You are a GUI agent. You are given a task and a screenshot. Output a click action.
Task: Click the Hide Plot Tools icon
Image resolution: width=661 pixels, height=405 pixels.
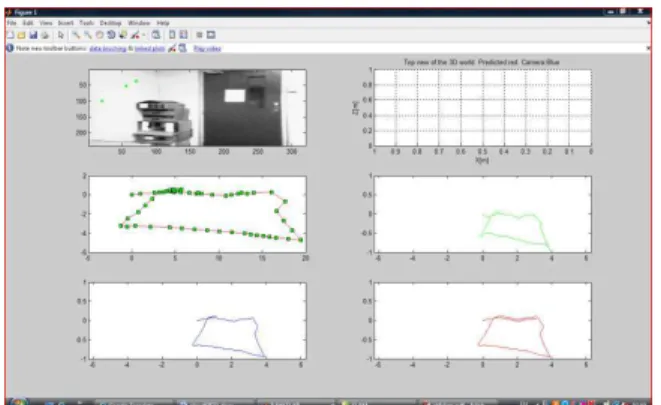click(199, 35)
